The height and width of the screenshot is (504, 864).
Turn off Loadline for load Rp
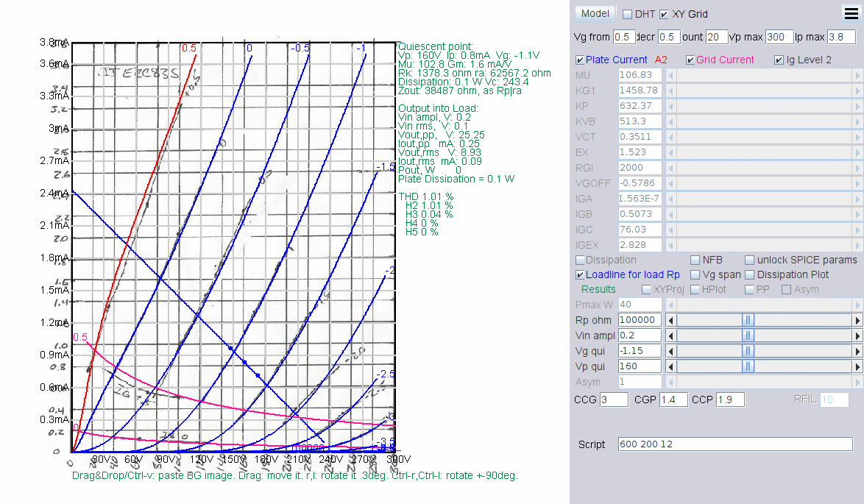point(580,274)
